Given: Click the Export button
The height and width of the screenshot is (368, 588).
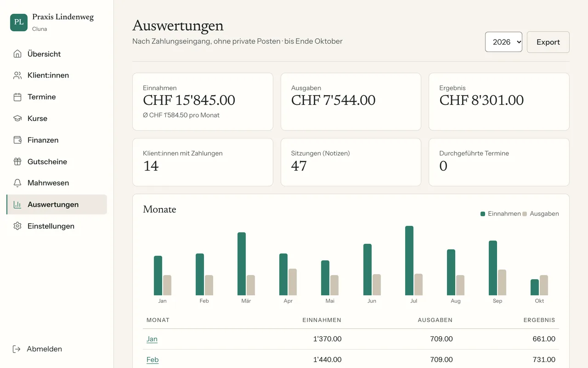Looking at the screenshot, I should (548, 42).
